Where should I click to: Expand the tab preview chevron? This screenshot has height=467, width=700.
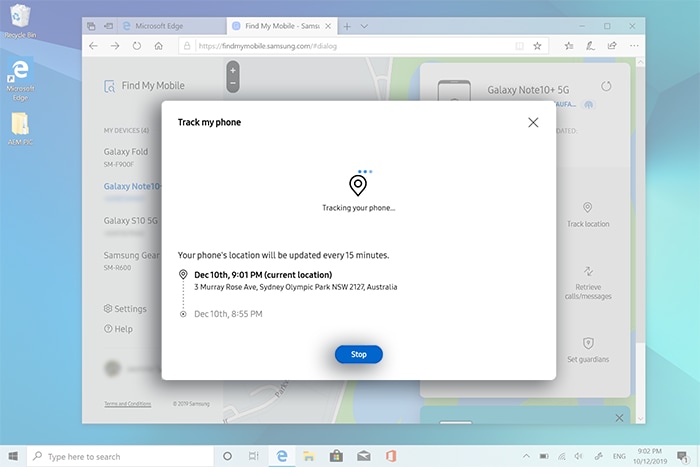point(364,26)
